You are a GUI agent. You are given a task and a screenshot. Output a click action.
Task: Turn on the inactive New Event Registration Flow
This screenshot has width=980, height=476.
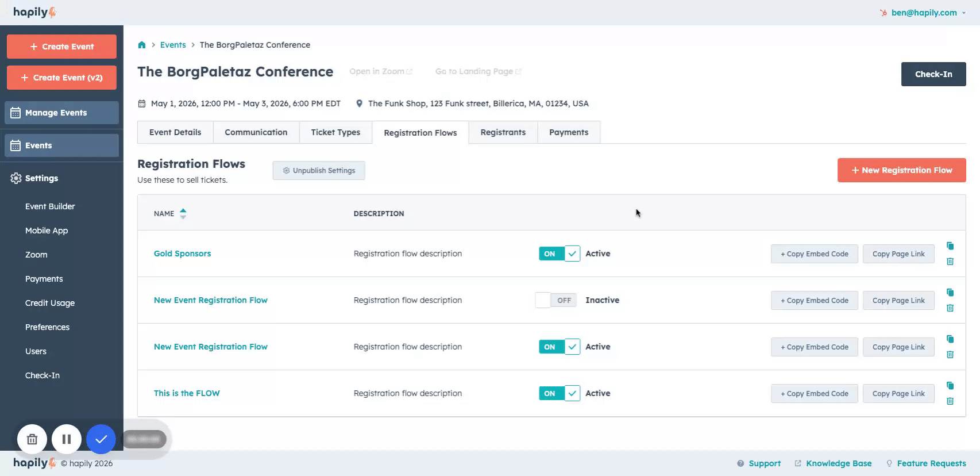[x=555, y=300]
